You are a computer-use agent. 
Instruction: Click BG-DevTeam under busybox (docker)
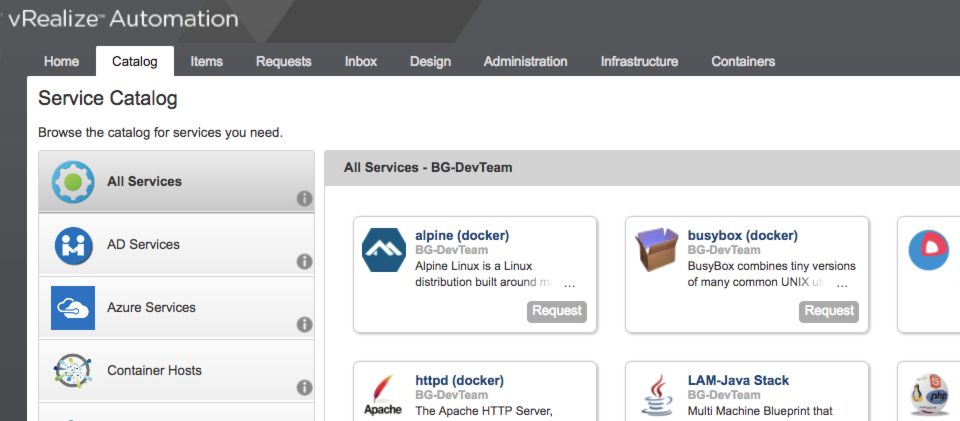[724, 250]
